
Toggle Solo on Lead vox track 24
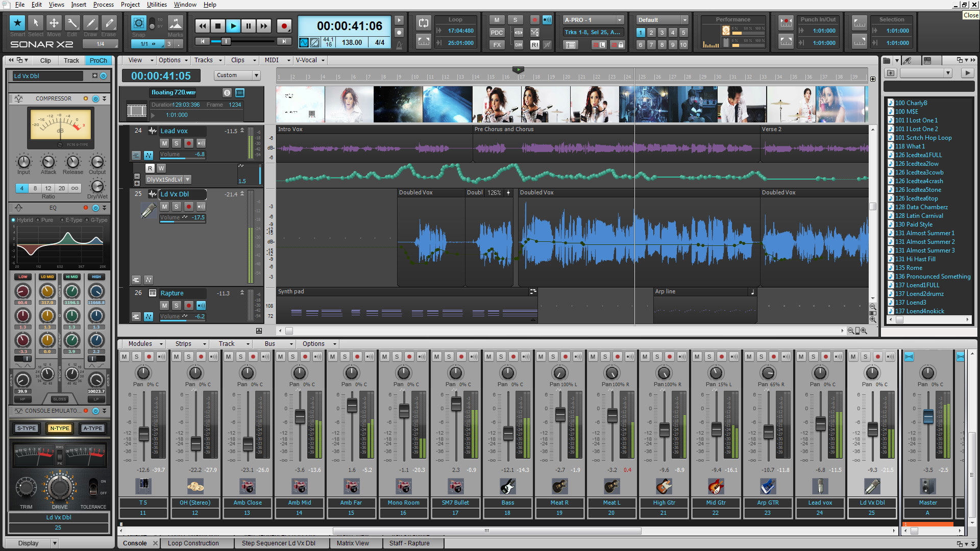[x=176, y=143]
